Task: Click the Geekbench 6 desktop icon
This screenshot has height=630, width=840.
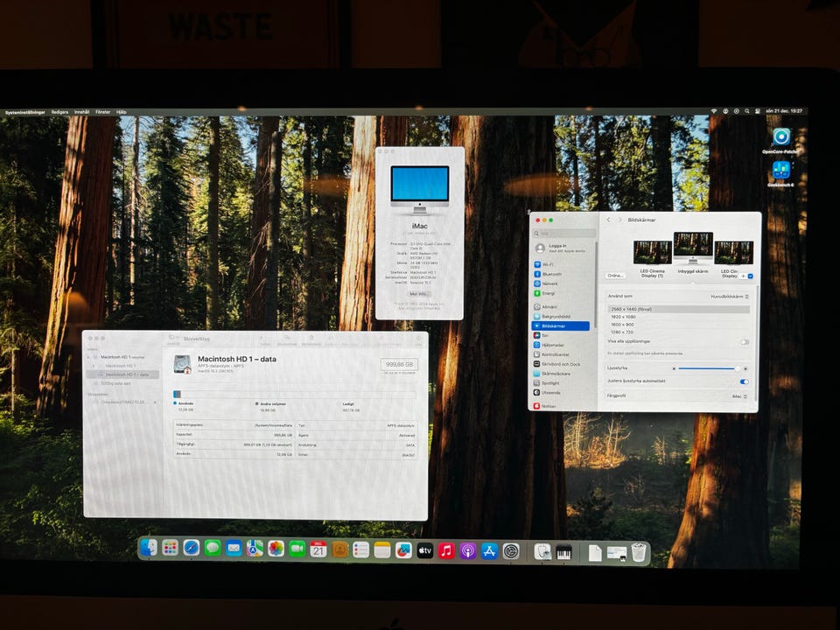Action: click(x=780, y=171)
